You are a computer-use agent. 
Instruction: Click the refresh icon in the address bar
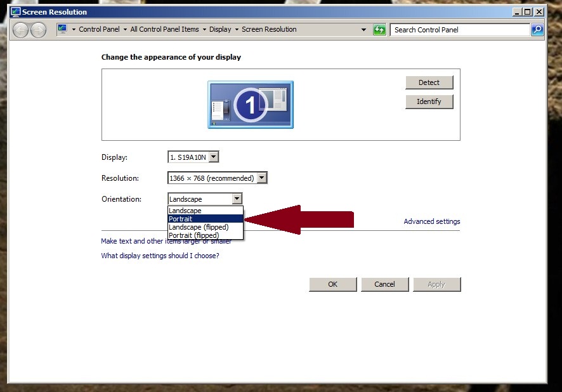pos(379,29)
